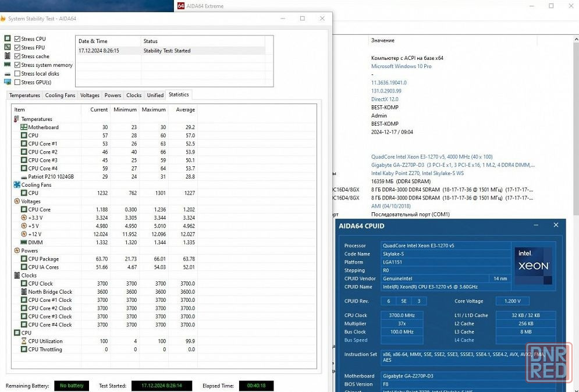Uncheck the Stress CPU checkbox
The image size is (579, 392).
(x=17, y=39)
